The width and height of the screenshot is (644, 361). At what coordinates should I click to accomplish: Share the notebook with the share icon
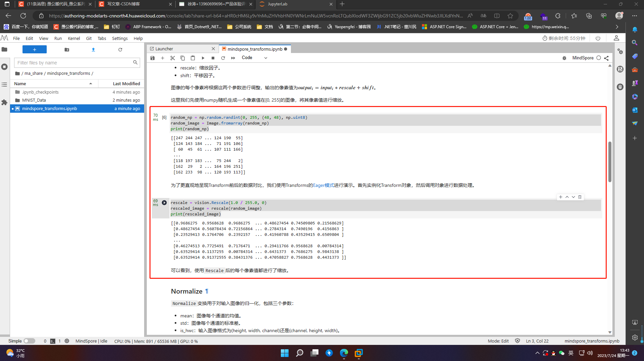(x=606, y=58)
